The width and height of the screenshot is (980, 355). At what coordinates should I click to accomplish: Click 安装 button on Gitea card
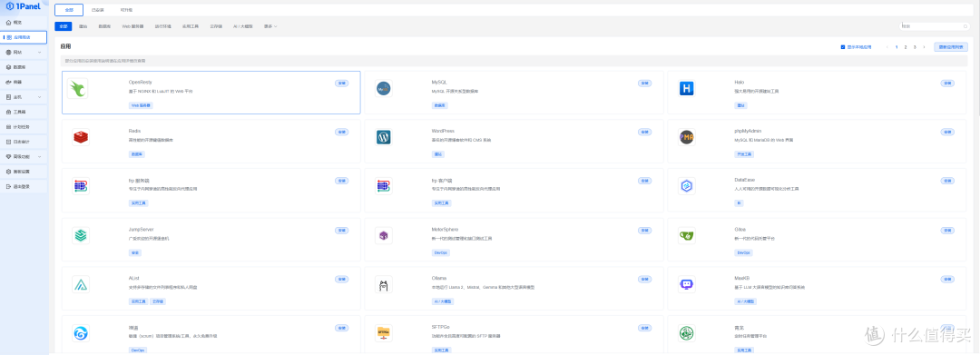coord(947,230)
